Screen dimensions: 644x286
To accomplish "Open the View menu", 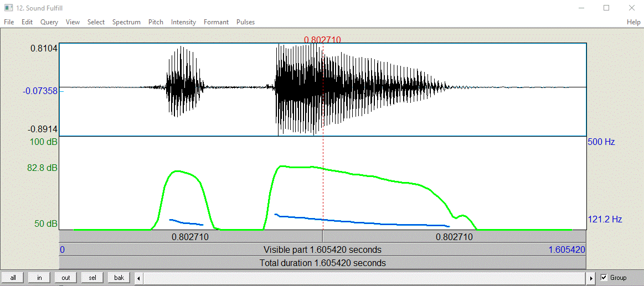I will 73,22.
